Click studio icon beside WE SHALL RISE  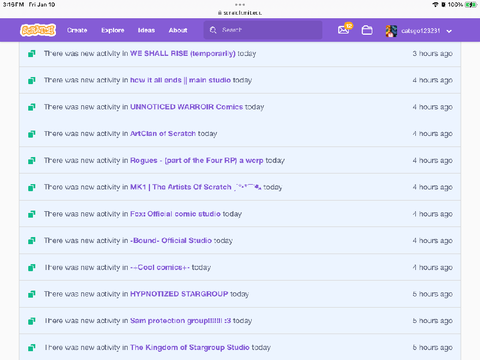point(32,53)
